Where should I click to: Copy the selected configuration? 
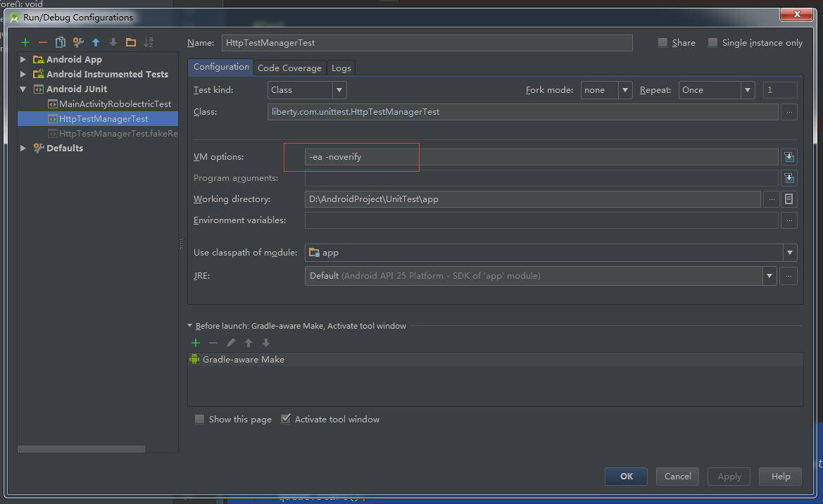[61, 42]
